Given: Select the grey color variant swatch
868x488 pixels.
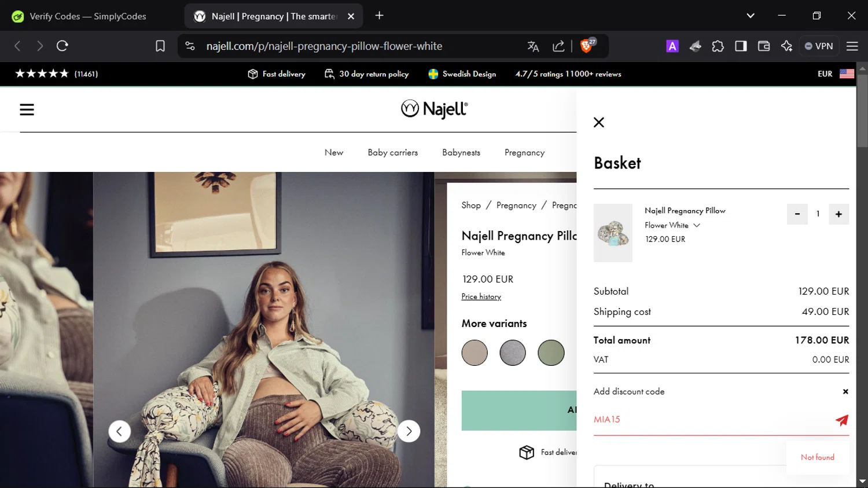Looking at the screenshot, I should [513, 353].
